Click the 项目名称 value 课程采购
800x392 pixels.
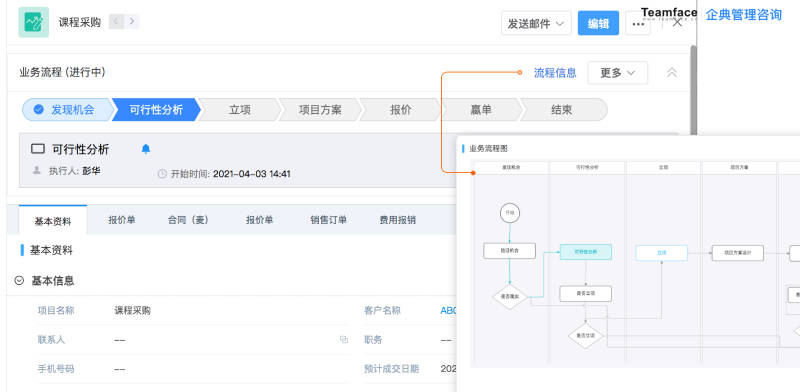click(132, 310)
